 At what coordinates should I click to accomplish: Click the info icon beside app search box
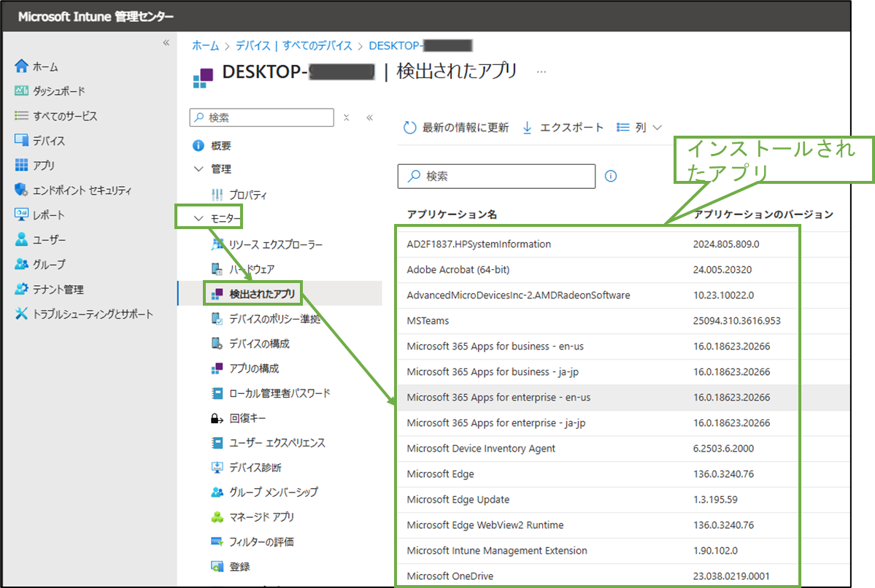point(611,177)
